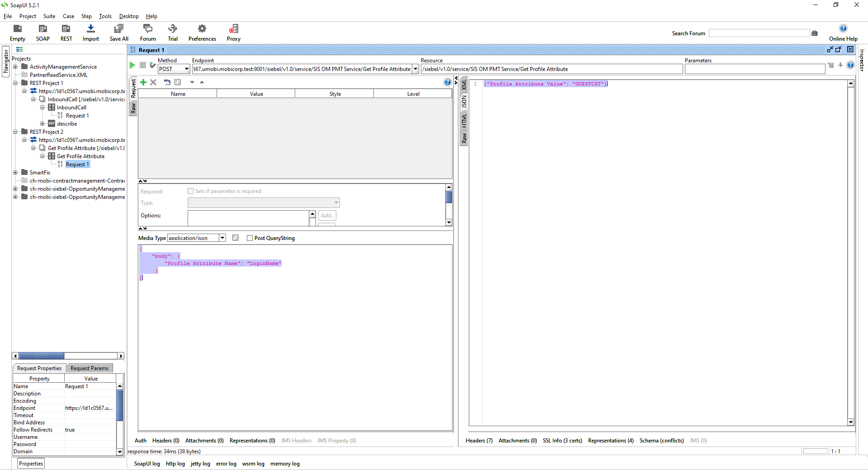Open the Auth tab below request

pos(141,441)
